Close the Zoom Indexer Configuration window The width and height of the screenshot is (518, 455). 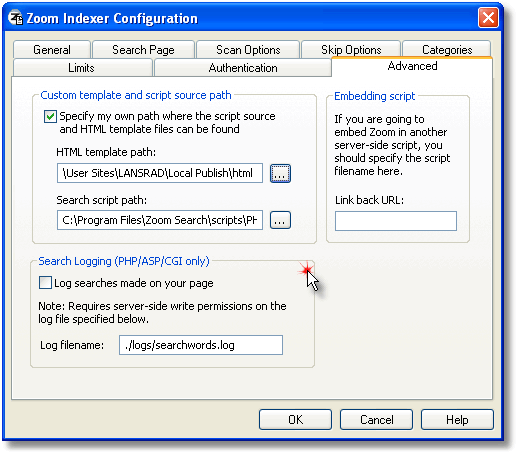[488, 18]
